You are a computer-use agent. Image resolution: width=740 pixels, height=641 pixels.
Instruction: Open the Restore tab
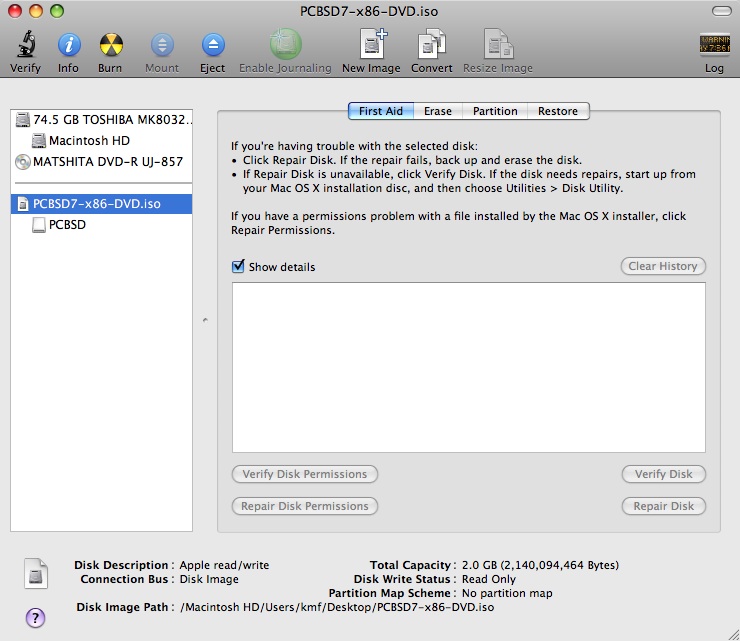click(x=558, y=111)
